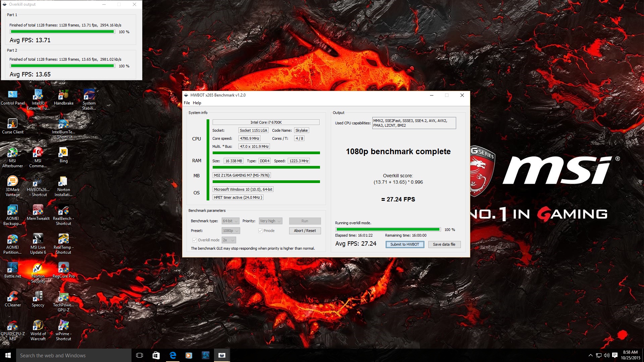Launch RegCure Pro icon
This screenshot has width=644, height=362.
tap(63, 270)
